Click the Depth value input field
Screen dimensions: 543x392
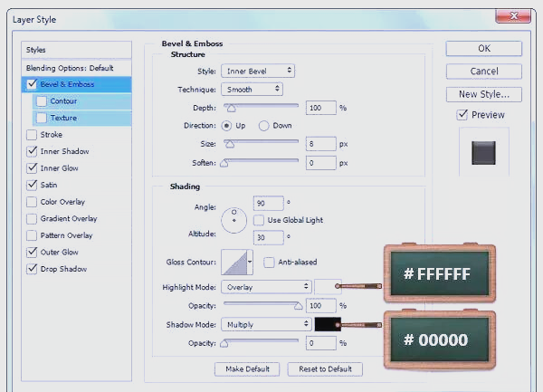(x=320, y=108)
